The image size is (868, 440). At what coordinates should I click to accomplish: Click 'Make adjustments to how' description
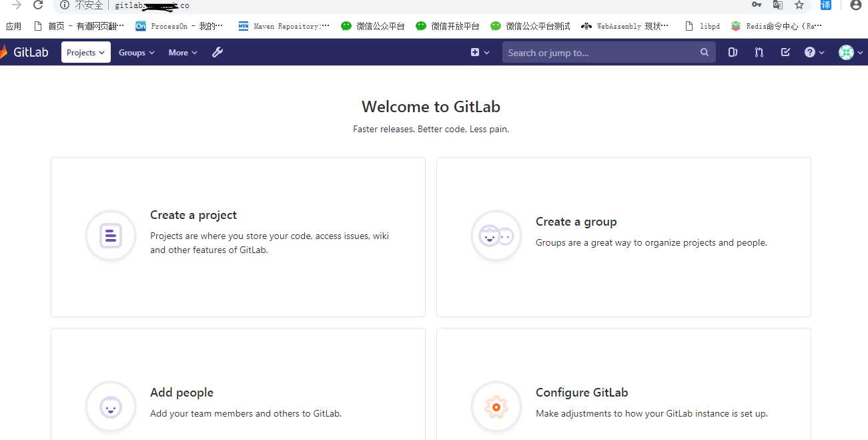tap(652, 414)
